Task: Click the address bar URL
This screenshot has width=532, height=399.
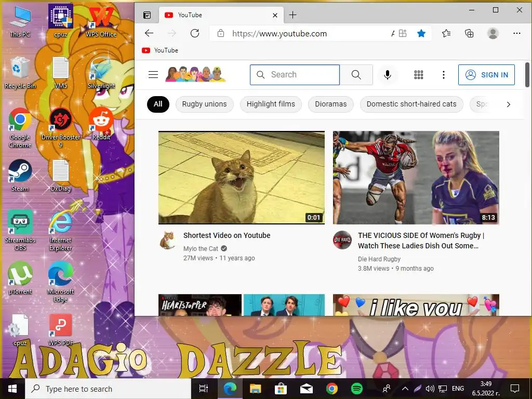Action: (279, 34)
